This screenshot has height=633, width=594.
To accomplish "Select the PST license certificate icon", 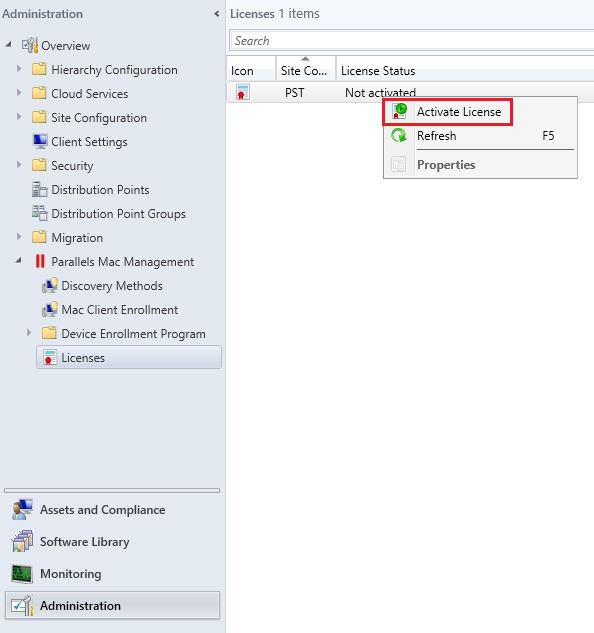I will (x=243, y=92).
